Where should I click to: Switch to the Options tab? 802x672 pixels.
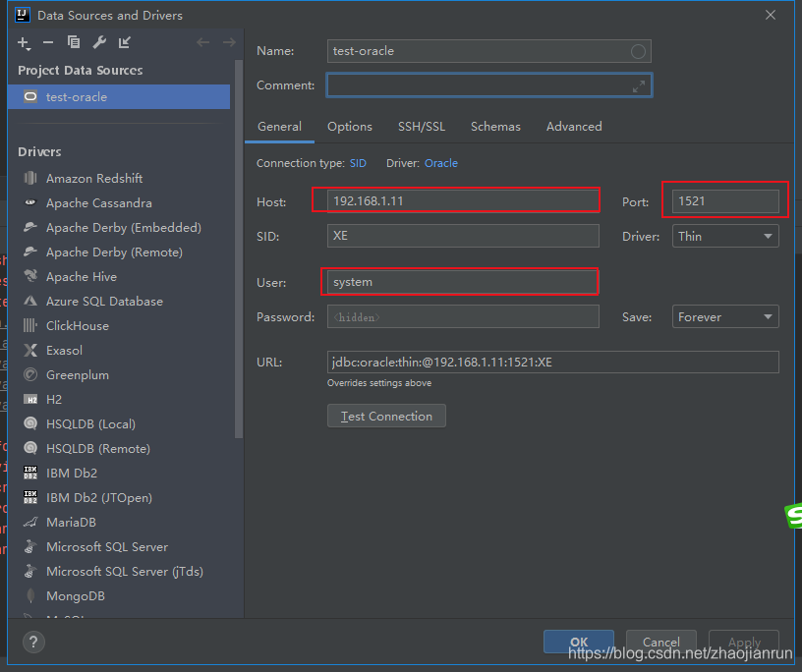(x=349, y=126)
